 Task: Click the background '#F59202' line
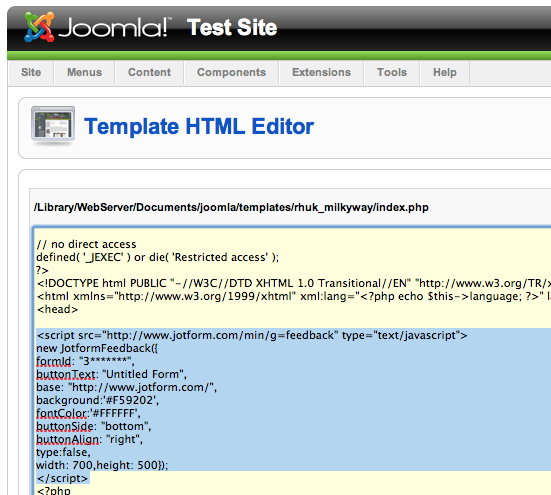coord(98,400)
